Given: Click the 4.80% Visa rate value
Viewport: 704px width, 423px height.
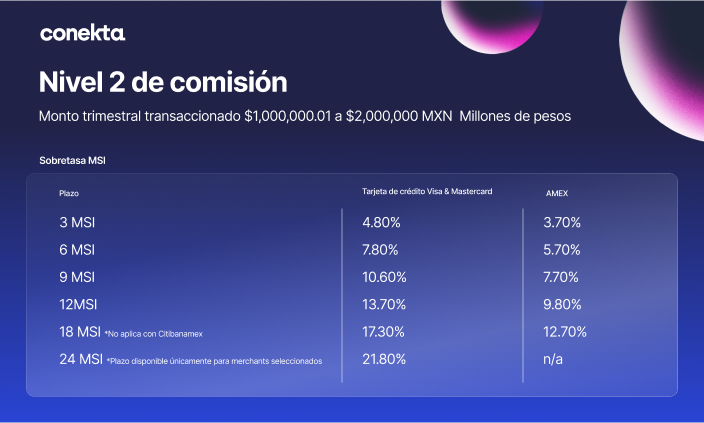Looking at the screenshot, I should (x=381, y=222).
